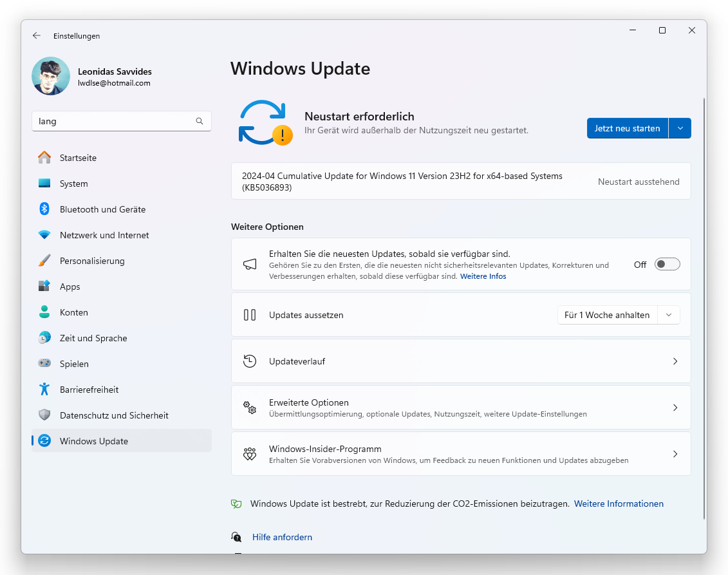This screenshot has width=728, height=575.
Task: Click the Zeit und Sprache globe icon
Action: tap(44, 337)
